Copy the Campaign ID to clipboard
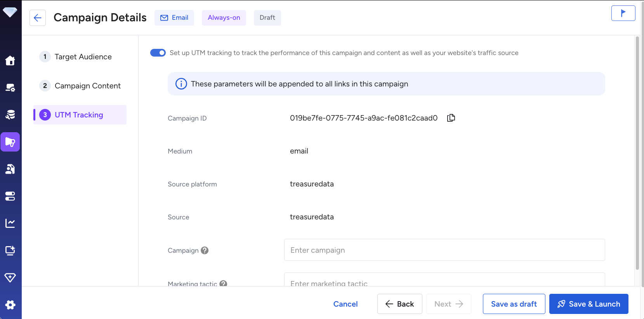This screenshot has height=319, width=644. pyautogui.click(x=451, y=118)
